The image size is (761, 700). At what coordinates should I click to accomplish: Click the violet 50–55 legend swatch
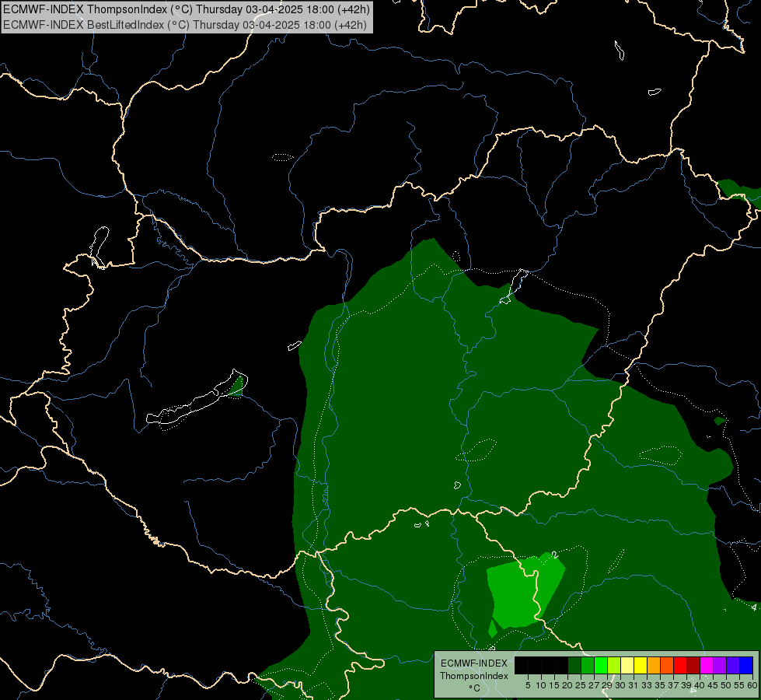tap(733, 665)
